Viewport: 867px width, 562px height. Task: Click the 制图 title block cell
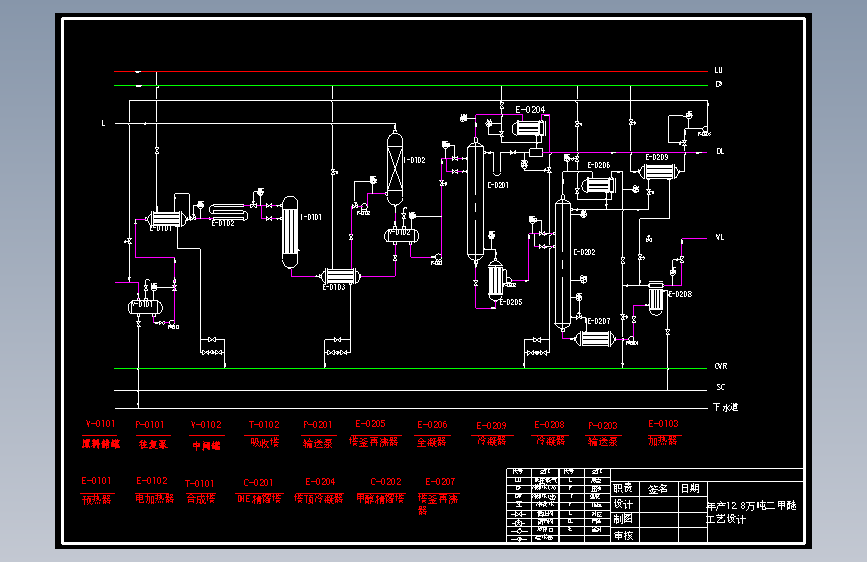(x=623, y=519)
